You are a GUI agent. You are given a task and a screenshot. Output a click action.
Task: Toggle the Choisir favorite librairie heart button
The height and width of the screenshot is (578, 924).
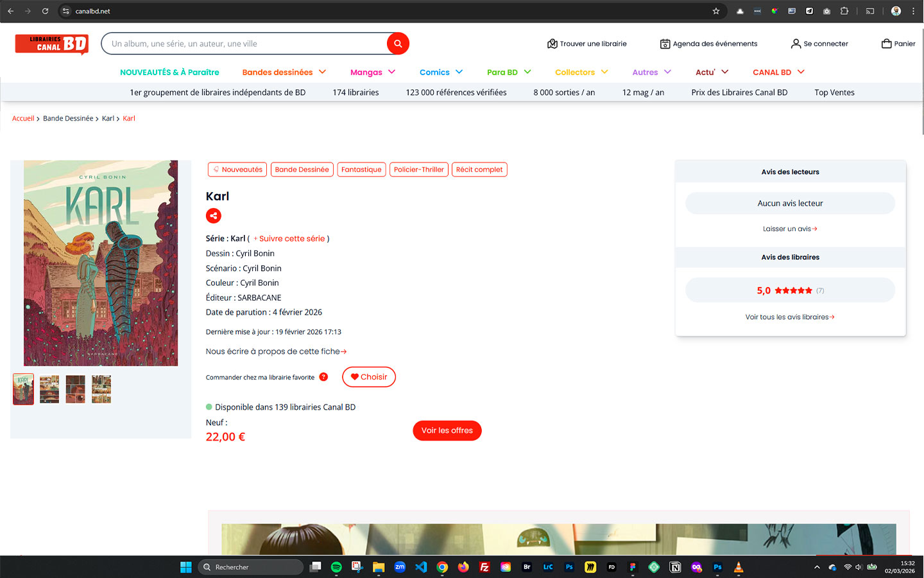click(x=369, y=377)
